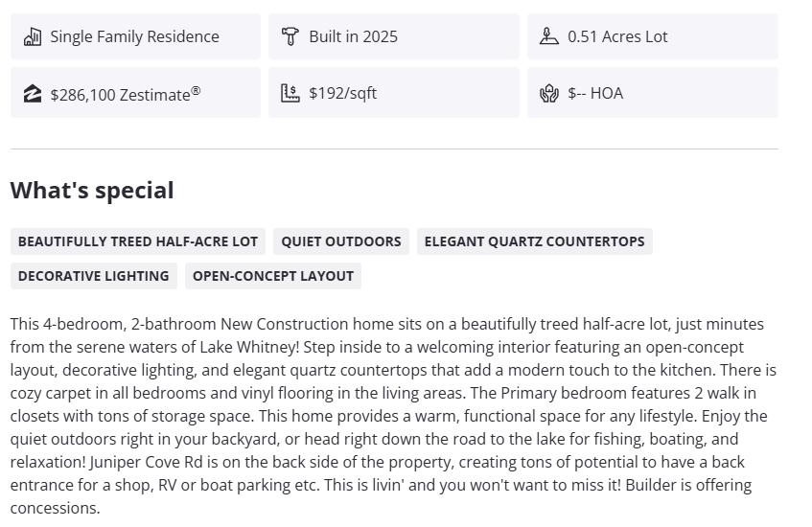Click the lot size icon beside 0.51 Acres
Screen dimensions: 812x527
point(548,36)
